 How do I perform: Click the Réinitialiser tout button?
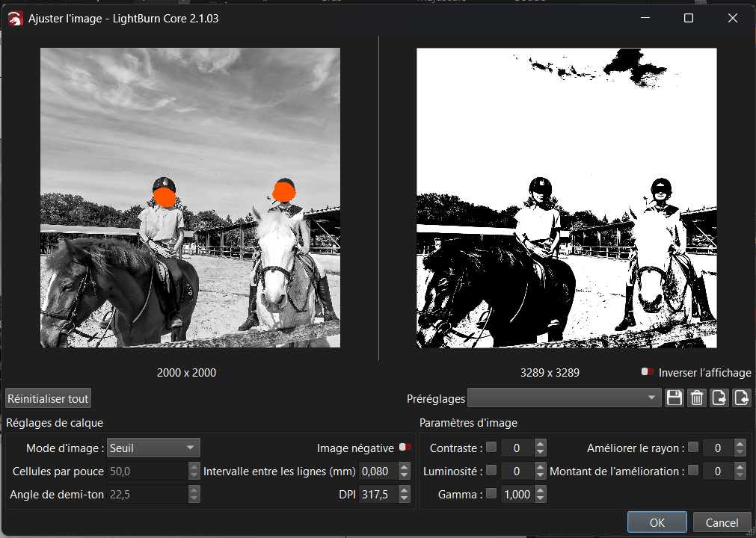[48, 399]
